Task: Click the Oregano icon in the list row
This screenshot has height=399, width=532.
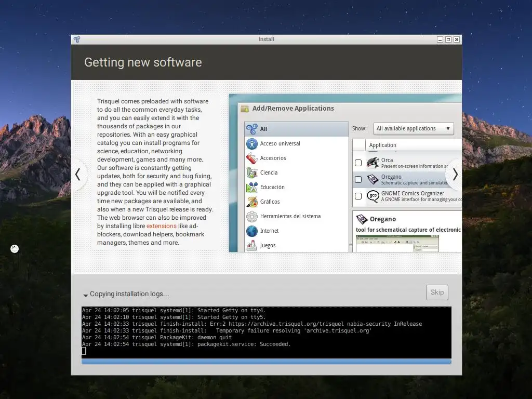Action: tap(373, 179)
